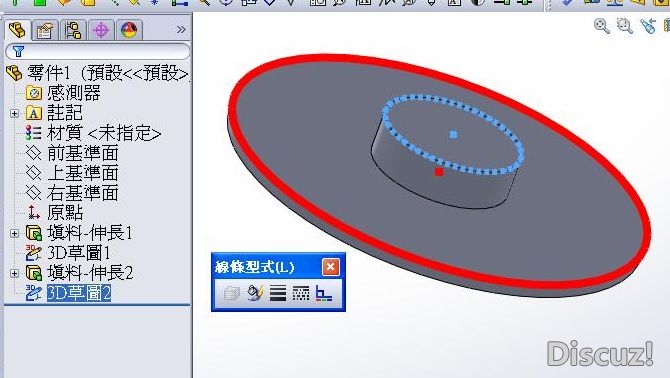
Task: Click the feature tree filter funnel icon
Action: tap(18, 52)
